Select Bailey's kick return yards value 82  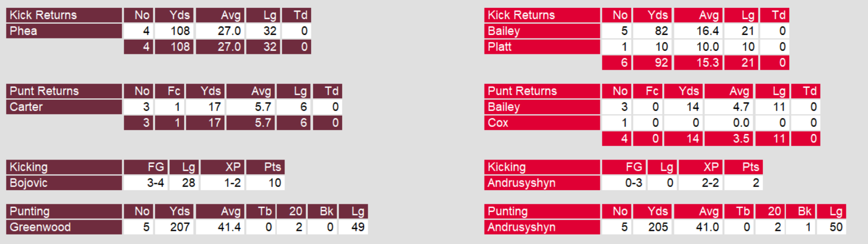pyautogui.click(x=661, y=31)
